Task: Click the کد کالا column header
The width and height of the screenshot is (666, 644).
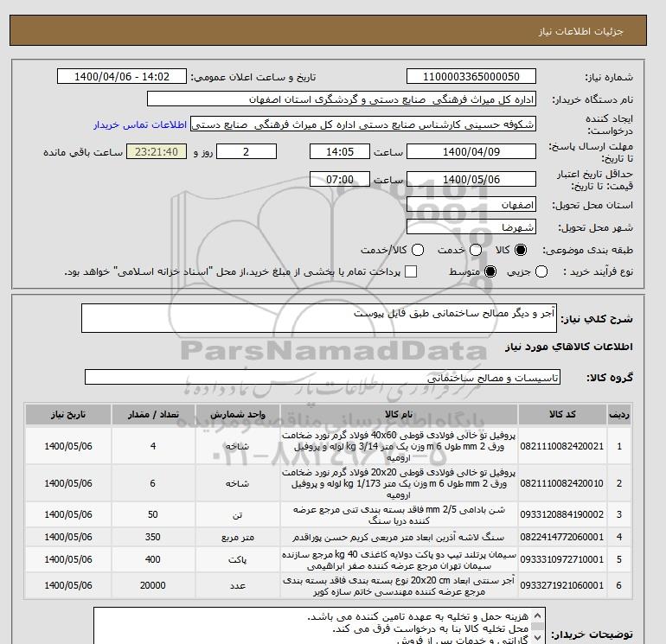Action: click(x=562, y=414)
